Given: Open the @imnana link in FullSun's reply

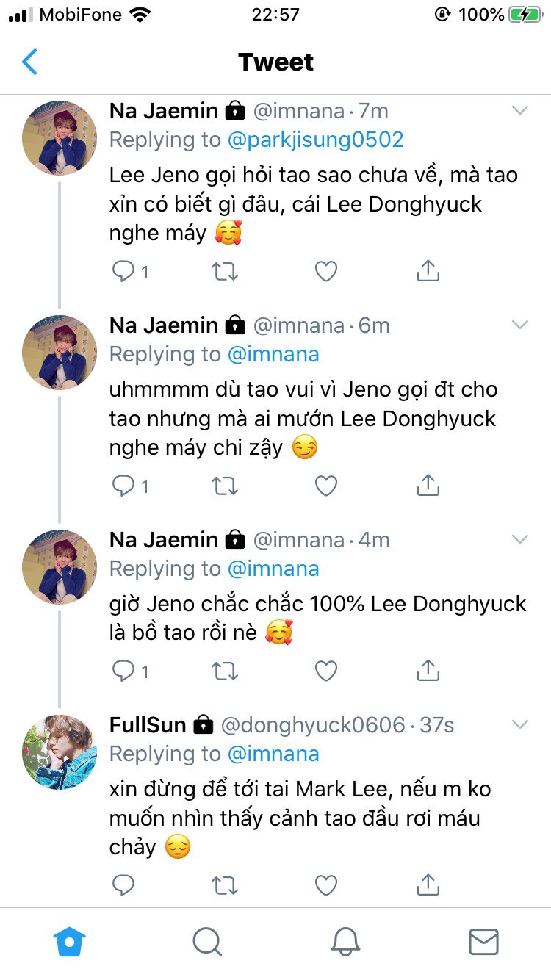Looking at the screenshot, I should click(x=273, y=754).
